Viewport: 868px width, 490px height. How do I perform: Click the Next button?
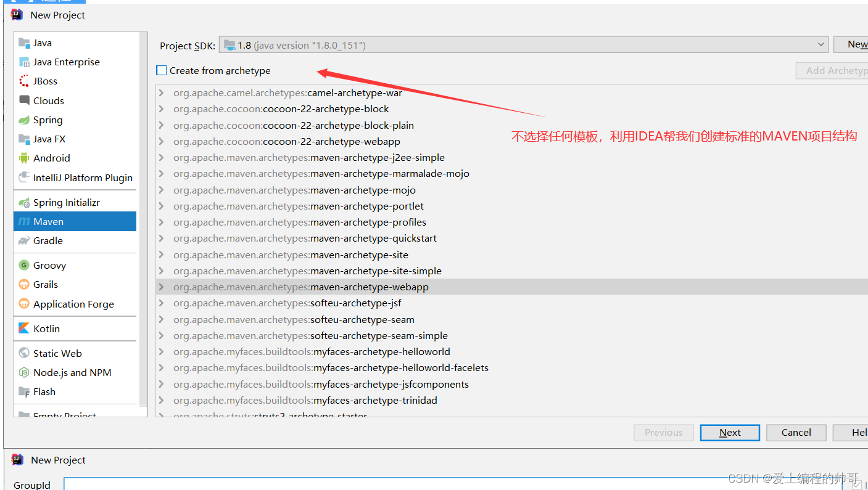(x=730, y=433)
